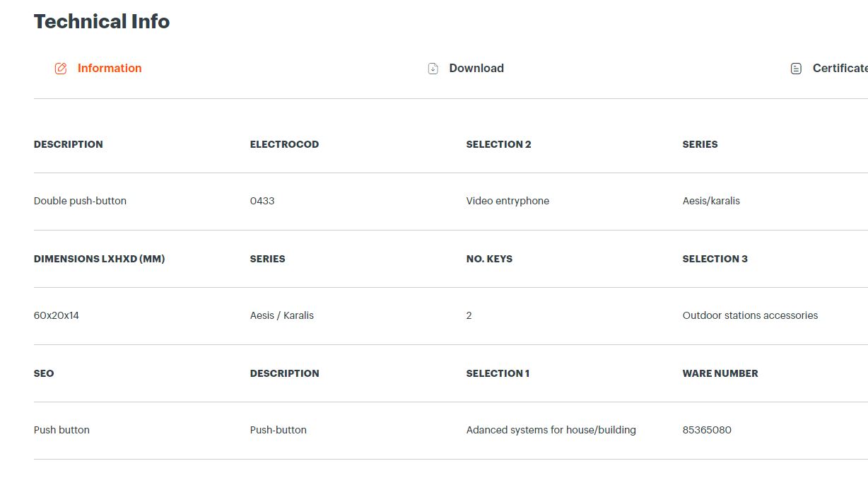Click the ware number 85365080

[x=707, y=430]
